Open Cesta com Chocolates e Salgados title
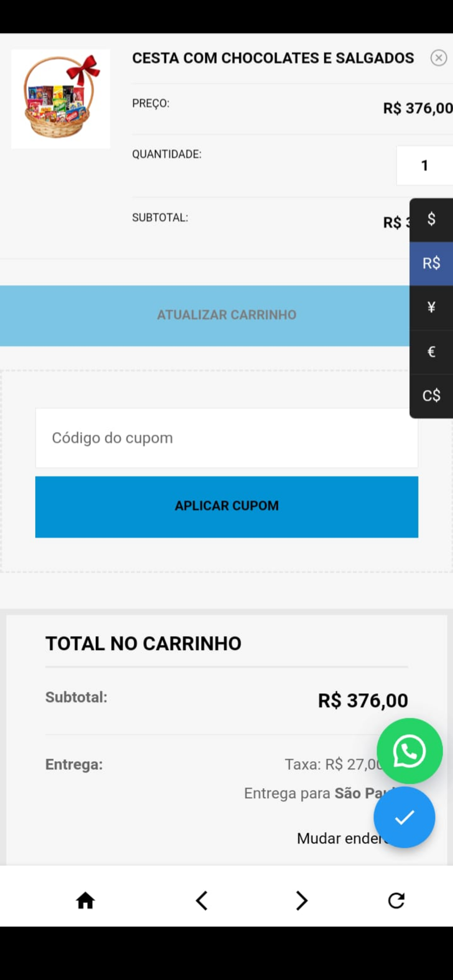Screen dimensions: 453x980 click(273, 58)
